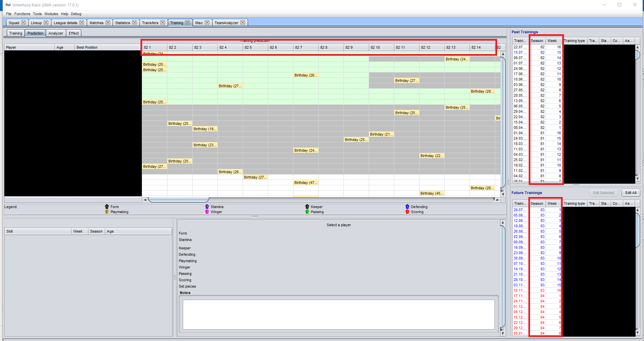This screenshot has height=341, width=644.
Task: Click down arrow of Future Trainings scrollbar
Action: (x=637, y=333)
